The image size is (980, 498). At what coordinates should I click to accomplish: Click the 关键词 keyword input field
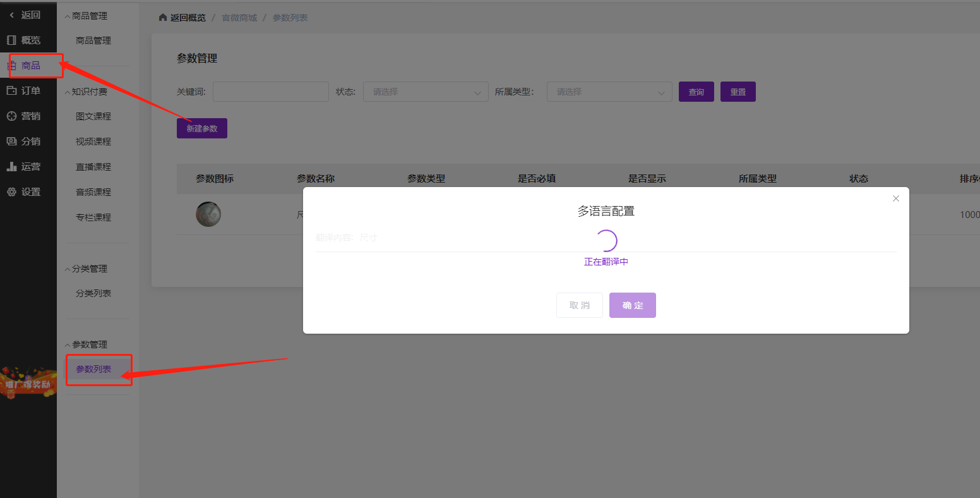click(x=271, y=92)
